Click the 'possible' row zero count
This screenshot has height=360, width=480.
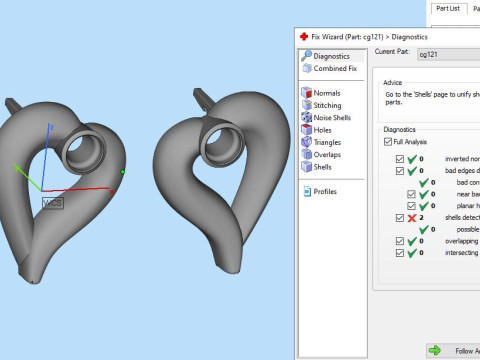433,229
